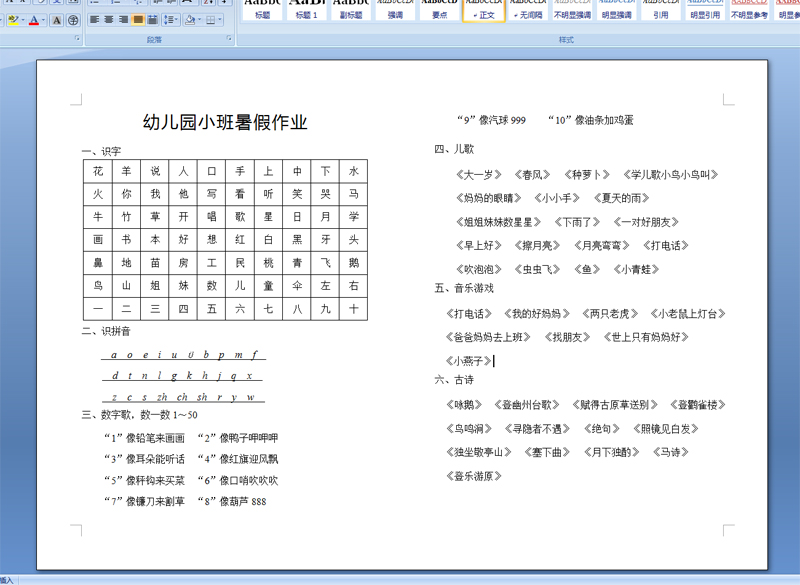Open the shading color dropdown arrow
This screenshot has width=800, height=585.
coord(199,20)
